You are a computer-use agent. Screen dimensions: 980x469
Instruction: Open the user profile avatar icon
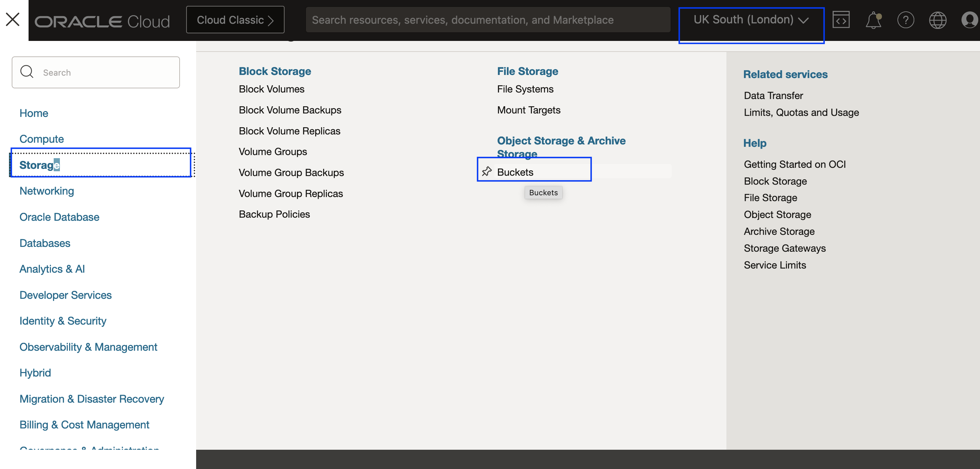pyautogui.click(x=969, y=20)
